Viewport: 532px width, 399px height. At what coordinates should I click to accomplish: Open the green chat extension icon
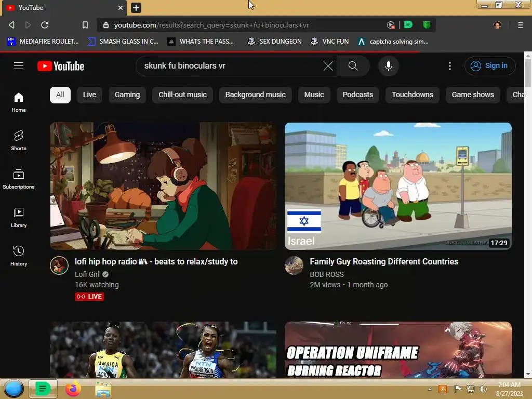click(408, 24)
